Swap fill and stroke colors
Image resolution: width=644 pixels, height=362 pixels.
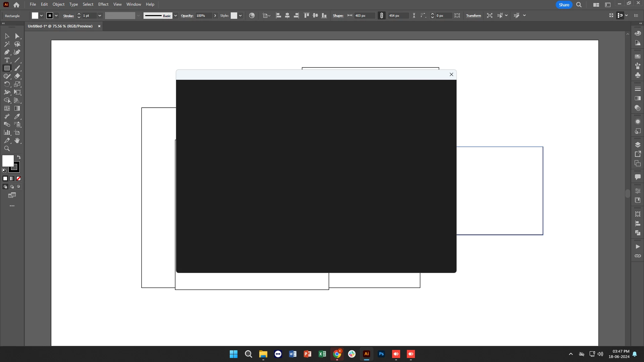[19, 157]
